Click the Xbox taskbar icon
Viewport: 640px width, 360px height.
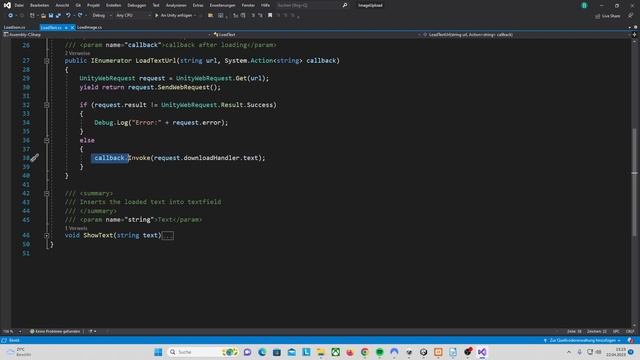tap(336, 352)
